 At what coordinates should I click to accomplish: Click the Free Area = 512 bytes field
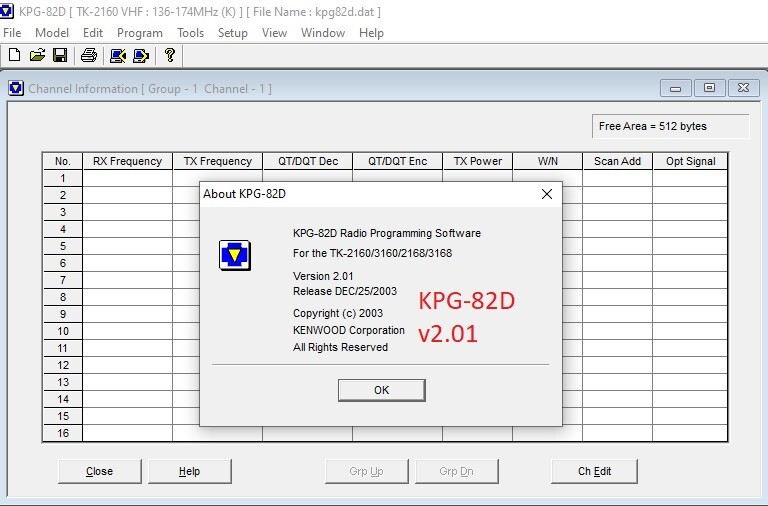point(670,126)
